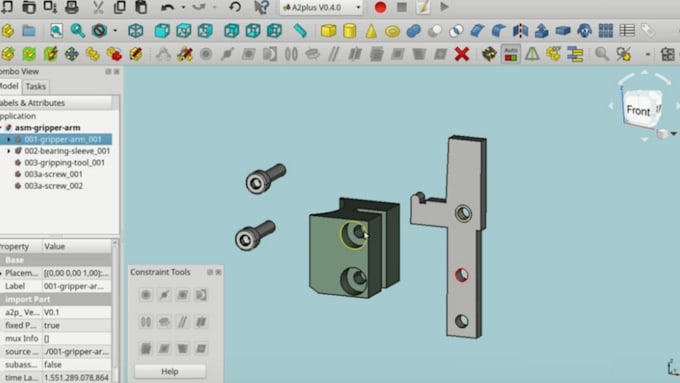Click the red highlighted hole on gripper arm
Screen dimensions: 680x383
(x=461, y=275)
